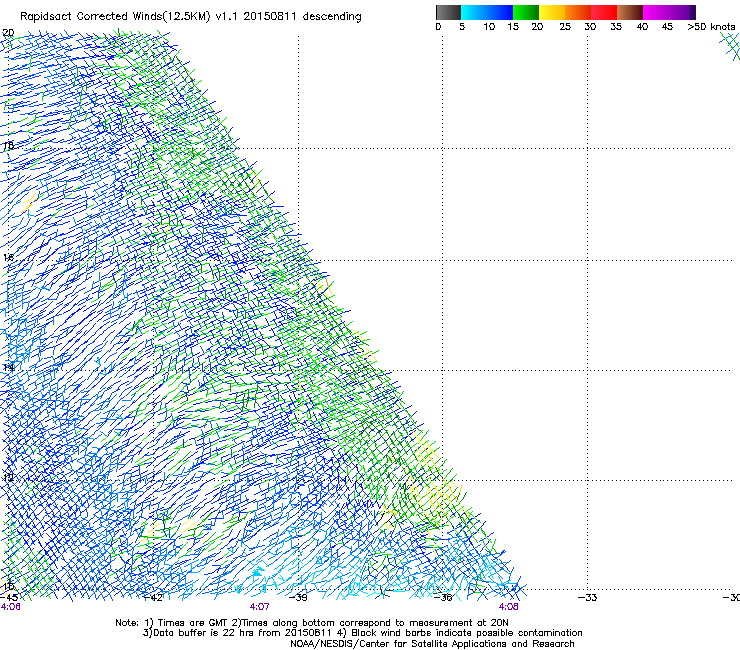Click the latitude label "16" on left axis
The image size is (740, 650).
coord(8,258)
